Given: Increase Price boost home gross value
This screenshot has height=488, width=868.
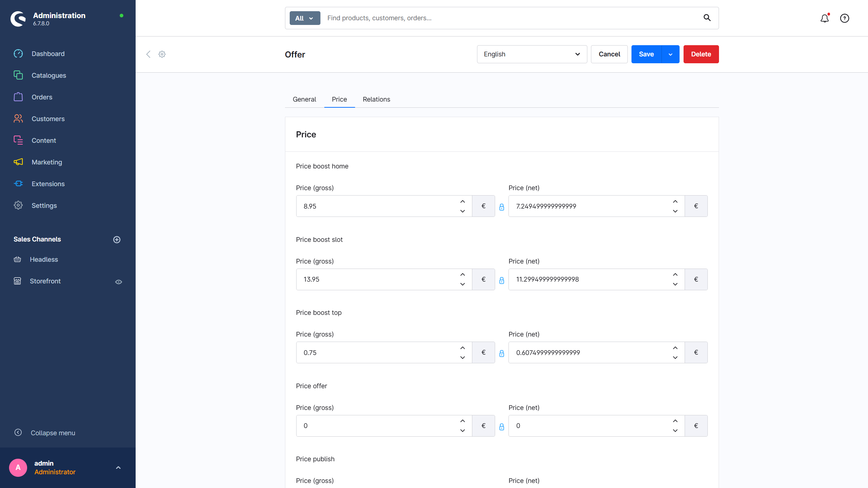Looking at the screenshot, I should click(x=463, y=202).
